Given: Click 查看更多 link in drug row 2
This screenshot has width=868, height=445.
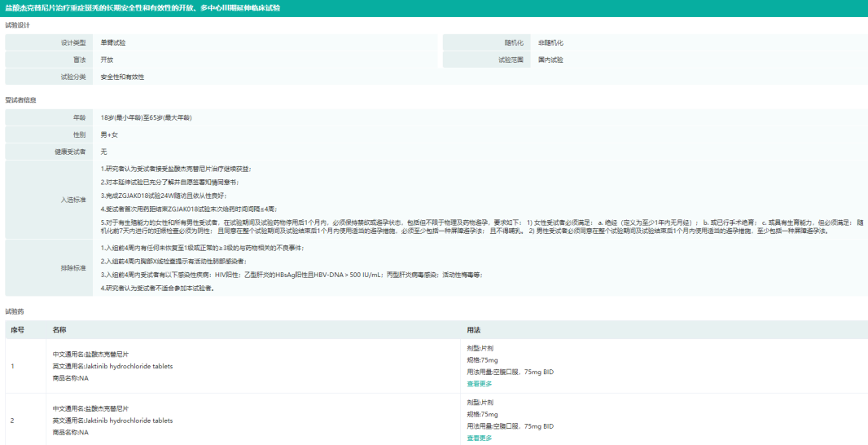Looking at the screenshot, I should click(x=479, y=438).
